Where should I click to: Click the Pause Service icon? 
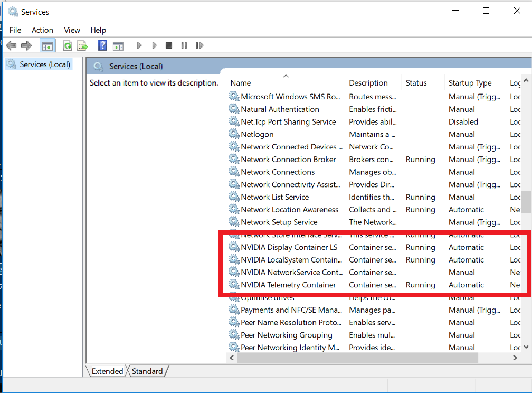pyautogui.click(x=184, y=45)
